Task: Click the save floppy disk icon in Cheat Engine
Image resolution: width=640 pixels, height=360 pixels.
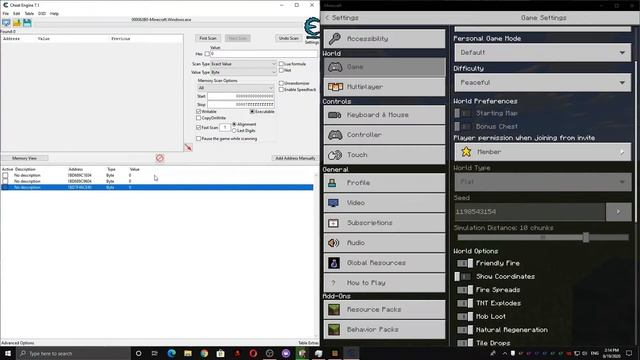Action: (x=27, y=23)
